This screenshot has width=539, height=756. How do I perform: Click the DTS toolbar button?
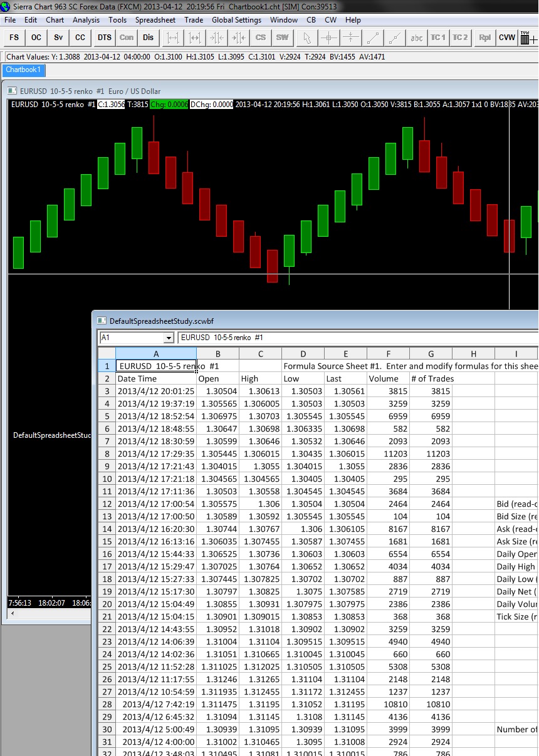pos(104,38)
